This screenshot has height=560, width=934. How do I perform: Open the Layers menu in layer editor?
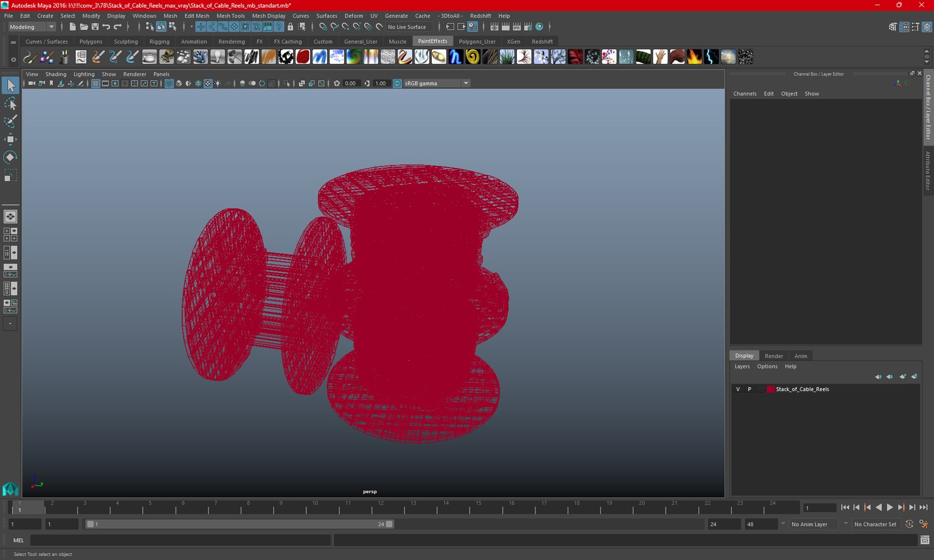(x=742, y=367)
